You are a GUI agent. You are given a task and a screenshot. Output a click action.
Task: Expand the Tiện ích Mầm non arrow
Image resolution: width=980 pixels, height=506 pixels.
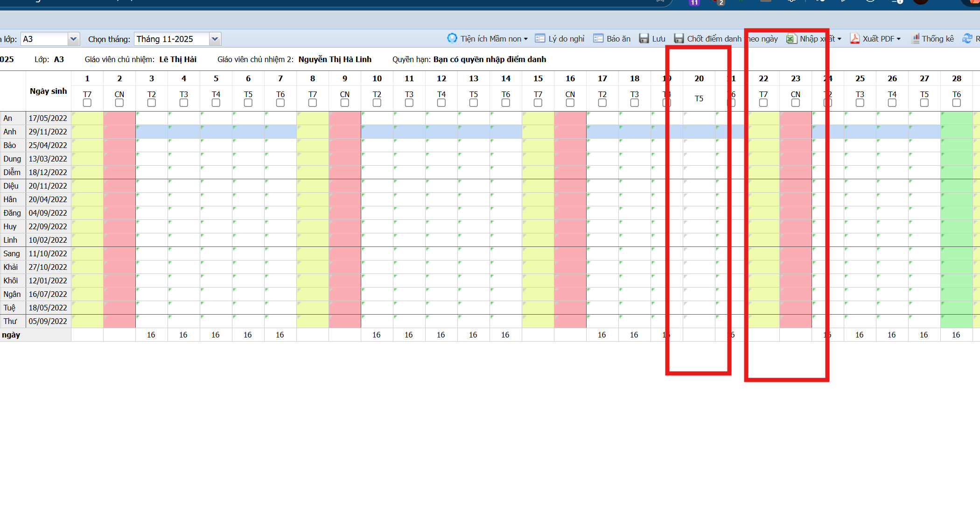point(526,39)
